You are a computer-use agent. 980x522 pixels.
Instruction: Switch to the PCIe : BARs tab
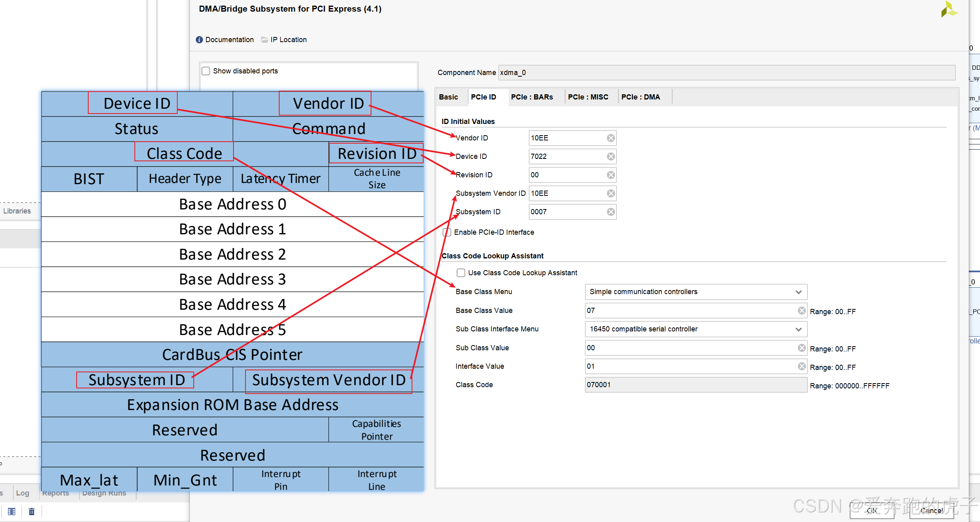click(532, 97)
